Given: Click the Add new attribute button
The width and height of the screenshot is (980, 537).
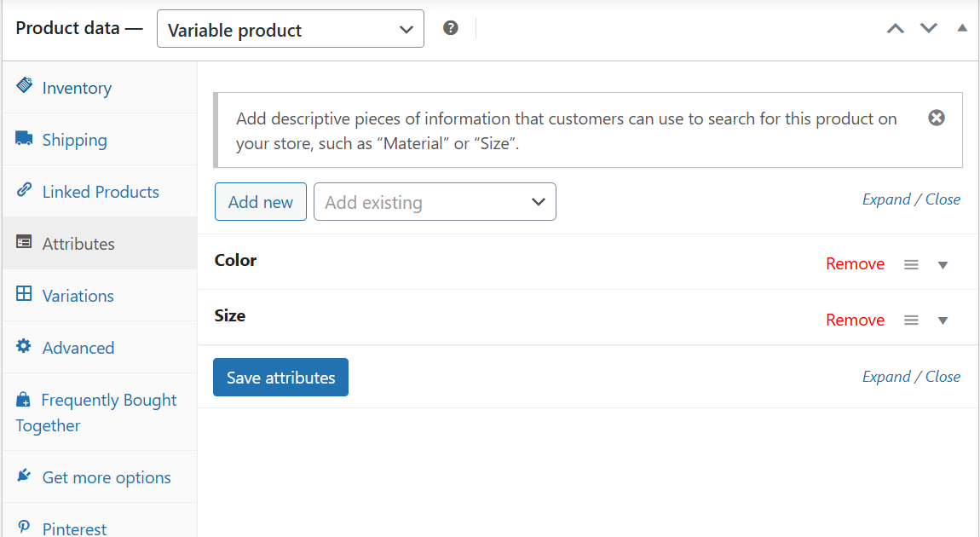Looking at the screenshot, I should point(261,202).
